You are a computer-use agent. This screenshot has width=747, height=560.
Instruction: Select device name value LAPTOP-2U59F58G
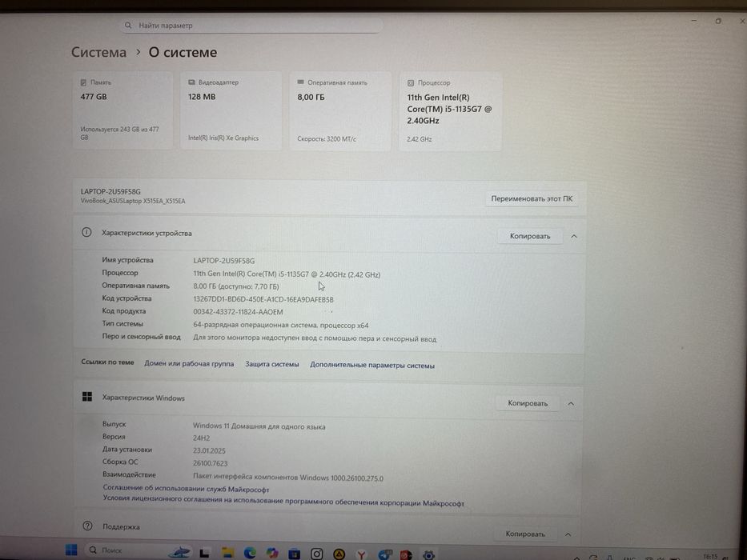(224, 261)
